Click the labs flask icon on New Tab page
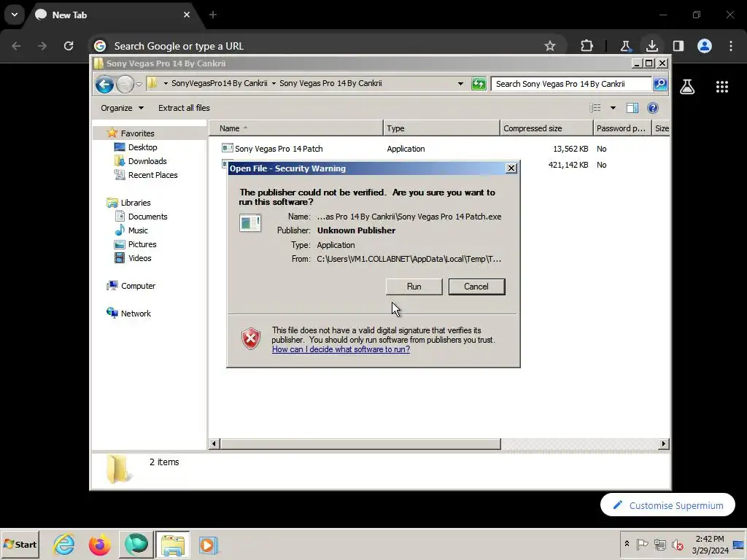 click(687, 86)
